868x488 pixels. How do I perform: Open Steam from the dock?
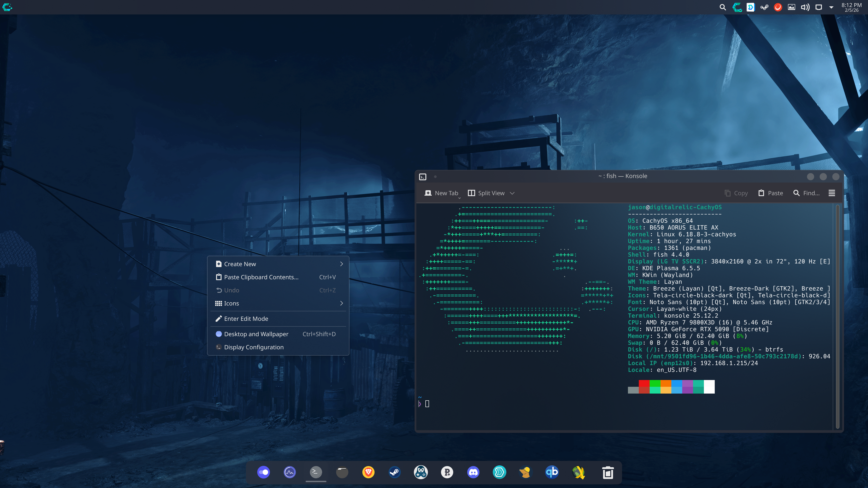point(395,472)
